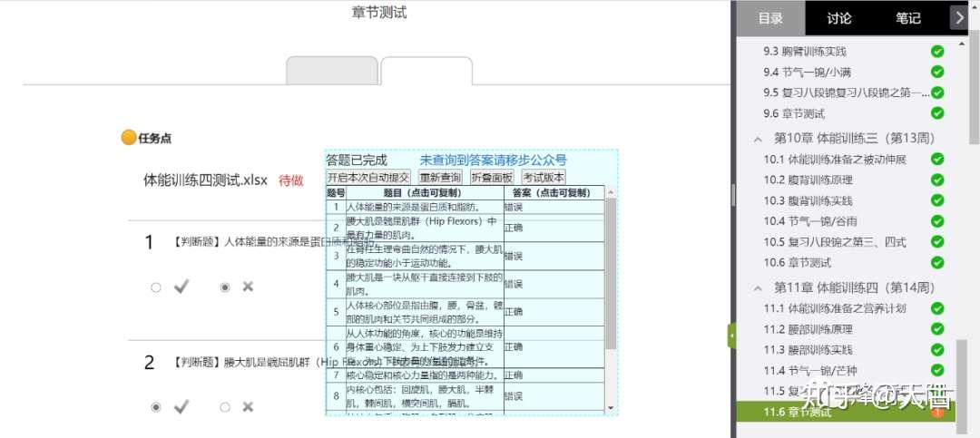
Task: Click green check icon beside 9.4 节气一锦/小满
Action: [936, 72]
